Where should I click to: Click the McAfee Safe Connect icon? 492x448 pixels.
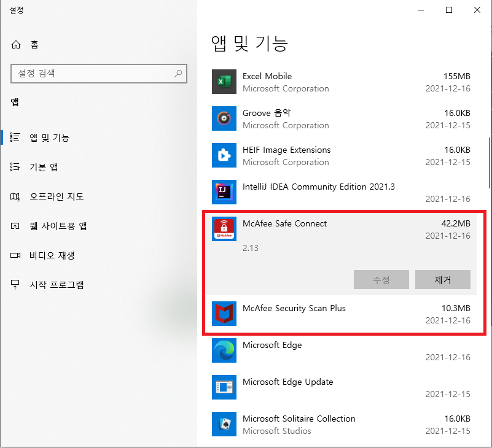pos(224,229)
